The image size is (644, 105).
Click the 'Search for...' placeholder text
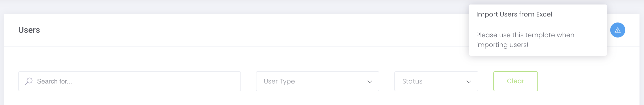click(55, 81)
